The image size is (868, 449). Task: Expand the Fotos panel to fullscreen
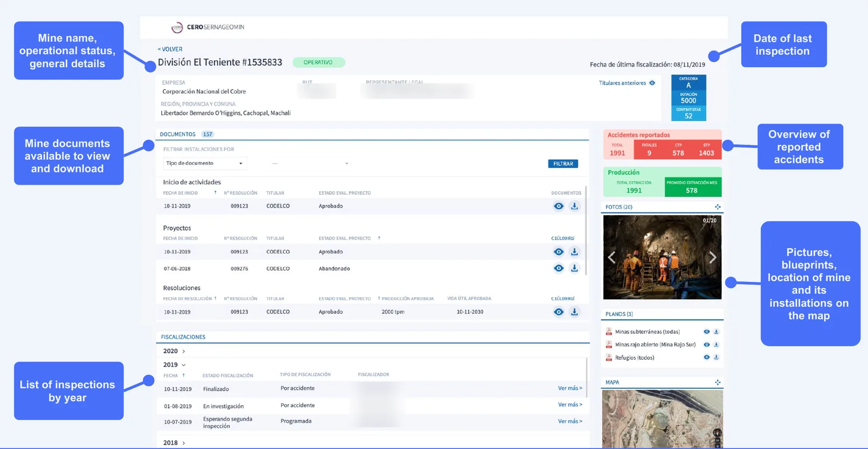tap(718, 207)
